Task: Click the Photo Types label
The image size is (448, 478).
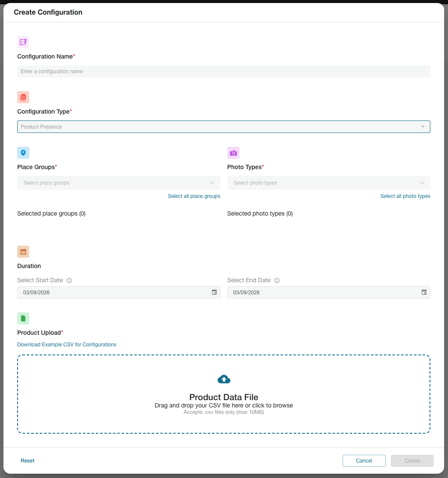Action: tap(245, 167)
